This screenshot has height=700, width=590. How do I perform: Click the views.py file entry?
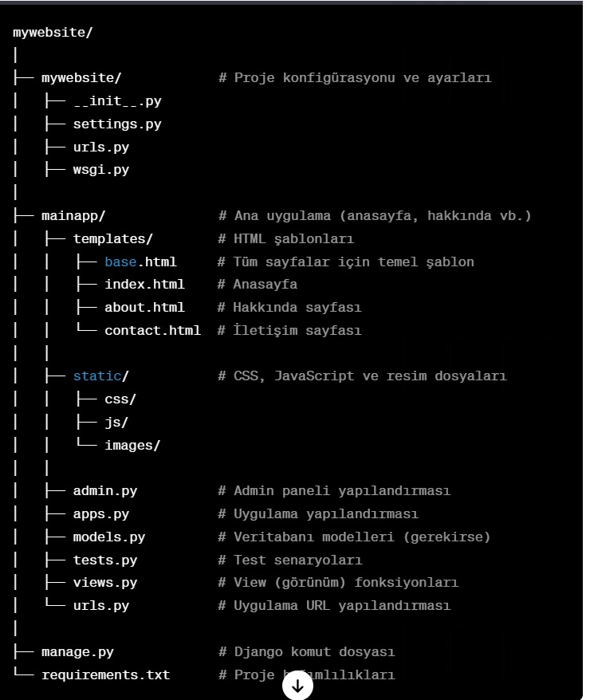104,583
